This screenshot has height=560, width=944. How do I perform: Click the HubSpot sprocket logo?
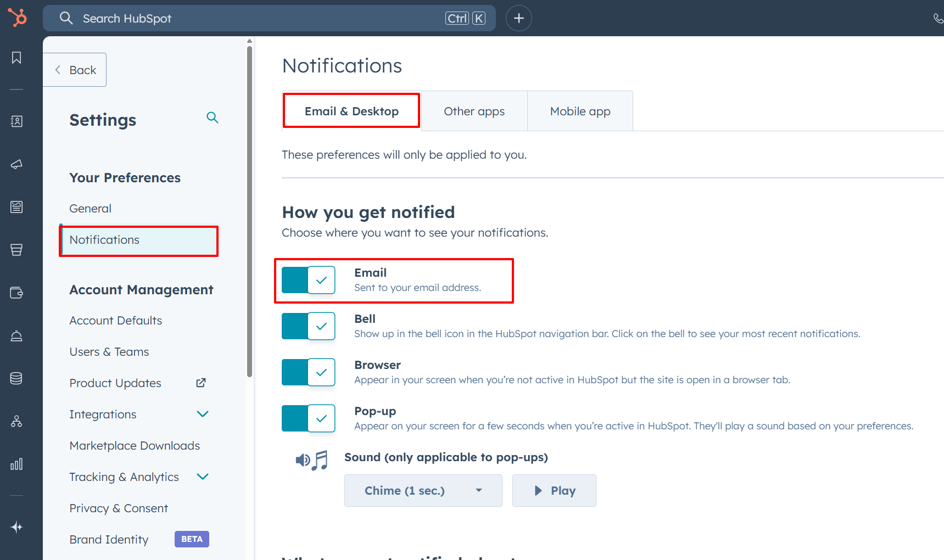click(x=18, y=18)
